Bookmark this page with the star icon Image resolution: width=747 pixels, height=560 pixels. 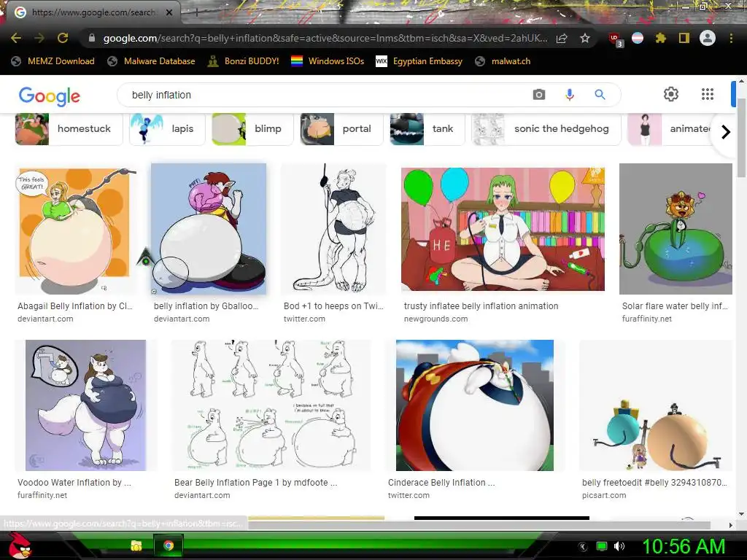coord(585,38)
